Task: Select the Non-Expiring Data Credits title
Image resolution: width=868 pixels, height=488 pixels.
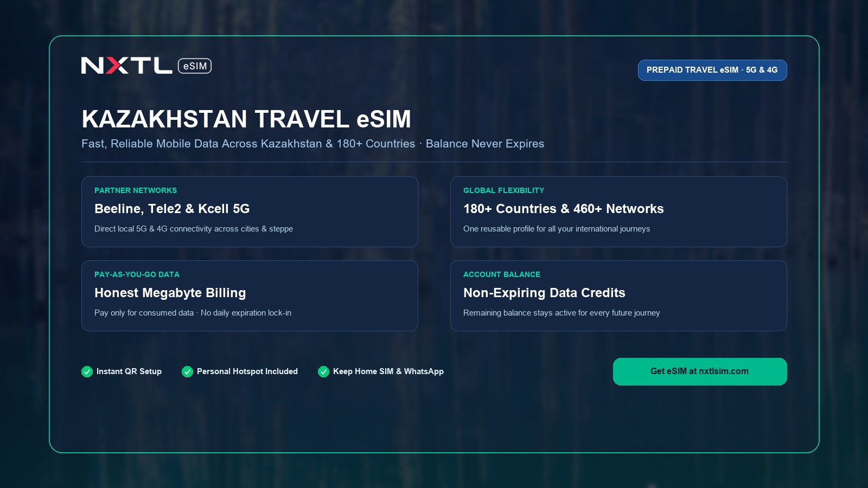Action: (544, 293)
